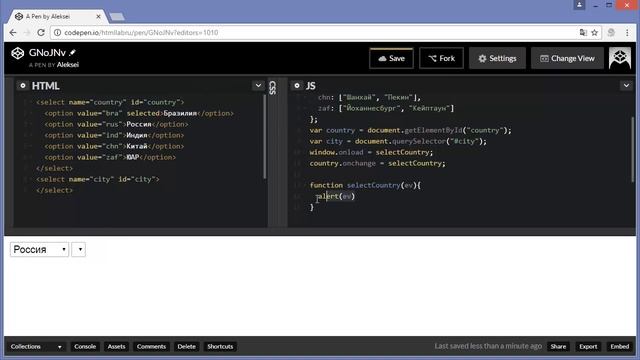Open the Console panel
Viewport: 640px width, 360px height.
(85, 347)
